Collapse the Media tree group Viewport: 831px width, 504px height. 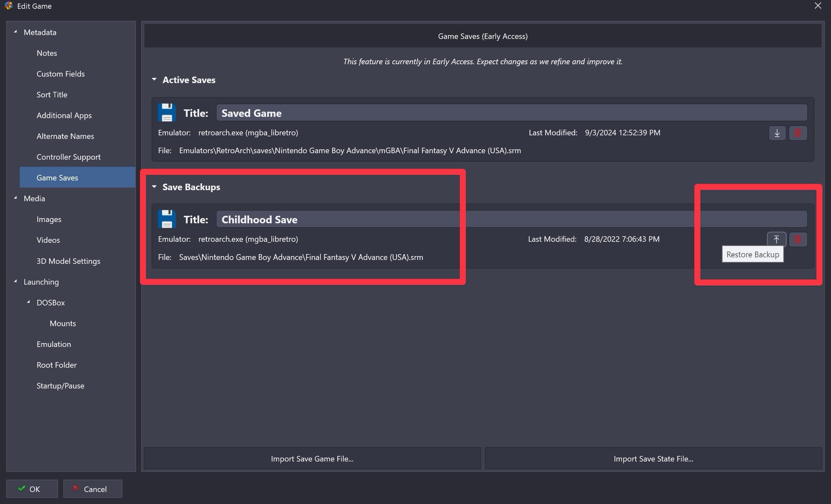[x=15, y=198]
